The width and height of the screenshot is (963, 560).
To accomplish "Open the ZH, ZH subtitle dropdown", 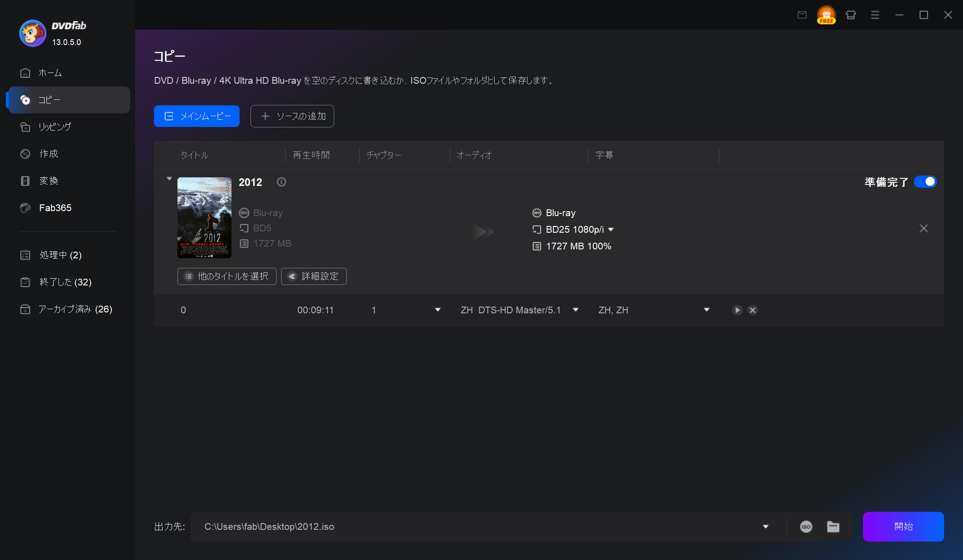I will coord(706,310).
